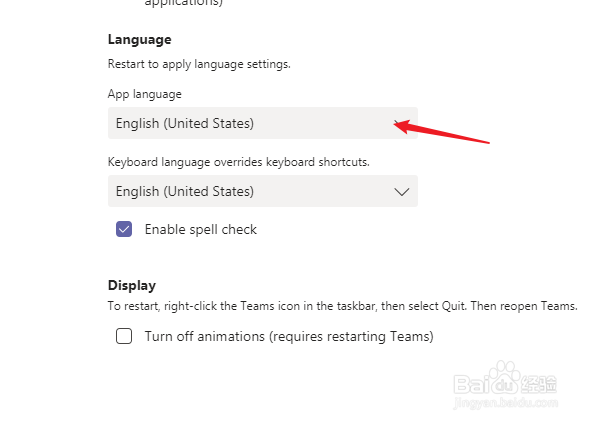592x424 pixels.
Task: Select the Display section heading
Action: [132, 285]
